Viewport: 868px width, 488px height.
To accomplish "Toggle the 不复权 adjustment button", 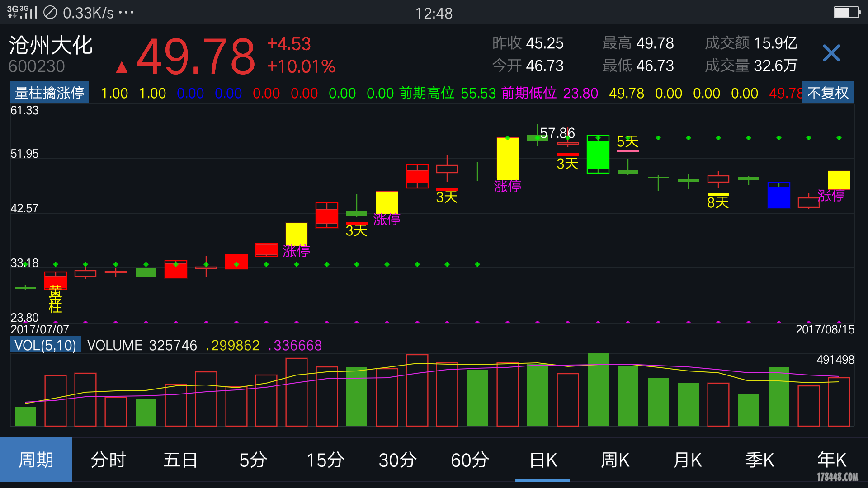I will click(x=828, y=93).
